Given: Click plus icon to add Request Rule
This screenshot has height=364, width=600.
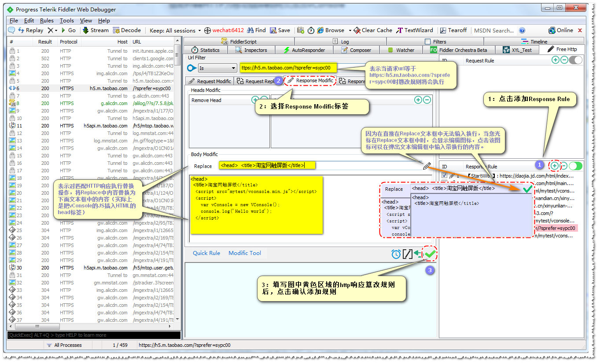Looking at the screenshot, I should [556, 60].
